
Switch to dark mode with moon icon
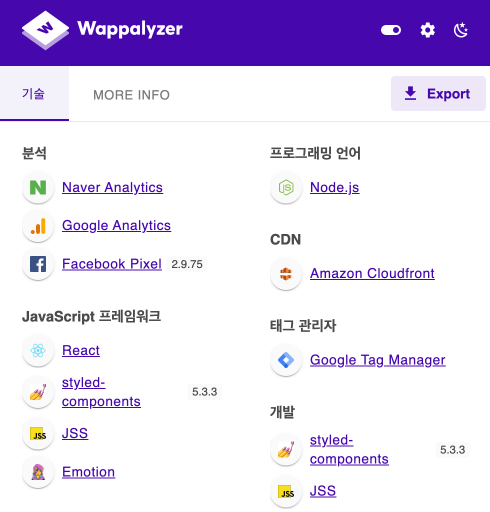pos(461,30)
